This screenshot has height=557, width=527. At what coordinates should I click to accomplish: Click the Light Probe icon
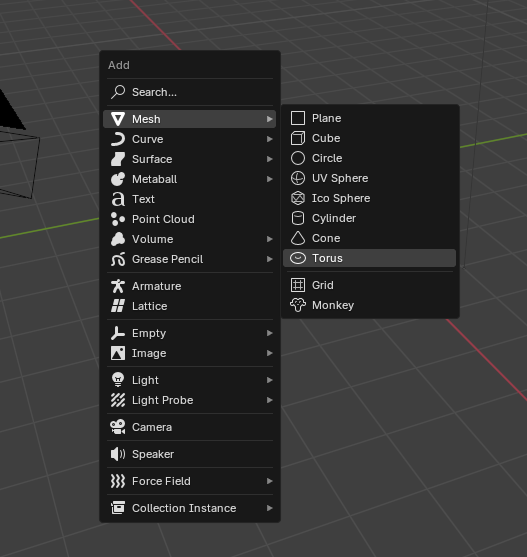pos(118,400)
